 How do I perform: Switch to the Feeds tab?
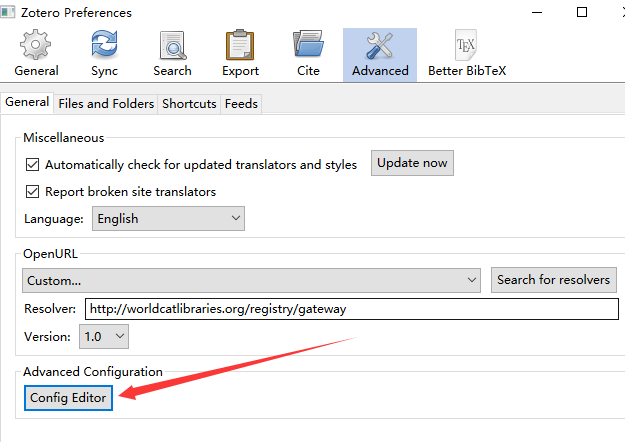(x=241, y=104)
